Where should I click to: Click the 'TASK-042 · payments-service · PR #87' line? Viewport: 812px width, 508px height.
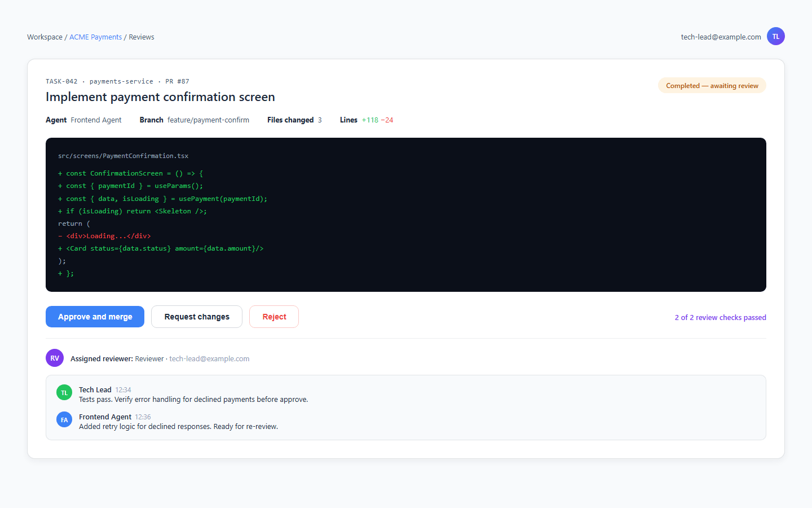coord(117,81)
